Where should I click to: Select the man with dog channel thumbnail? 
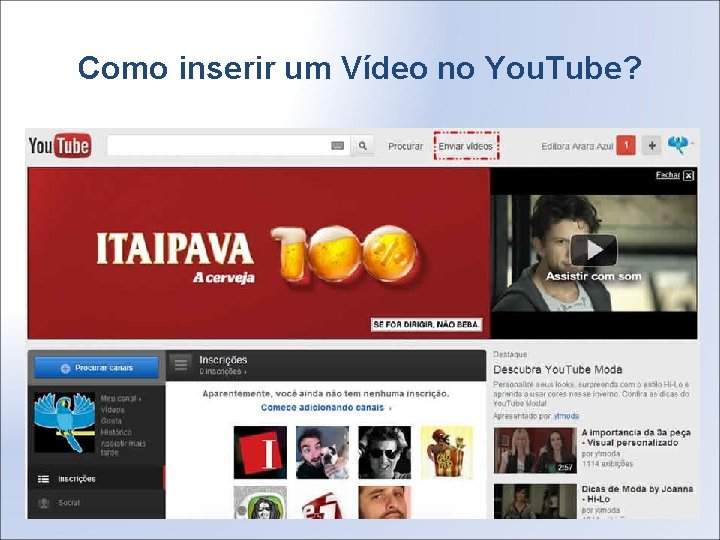tap(322, 452)
